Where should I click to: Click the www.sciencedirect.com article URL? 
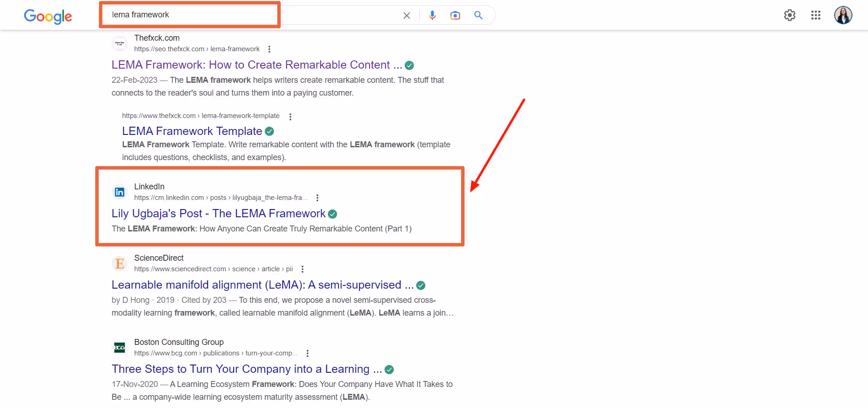[x=214, y=269]
